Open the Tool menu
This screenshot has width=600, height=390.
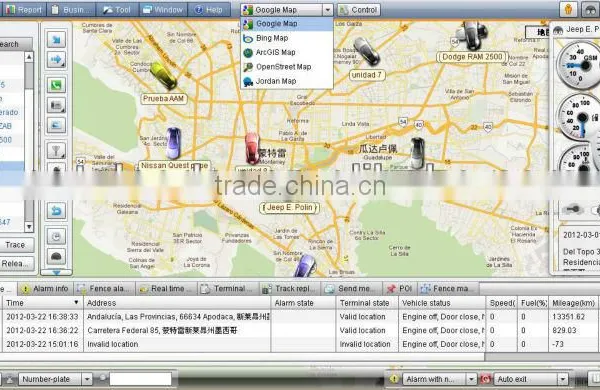[117, 10]
